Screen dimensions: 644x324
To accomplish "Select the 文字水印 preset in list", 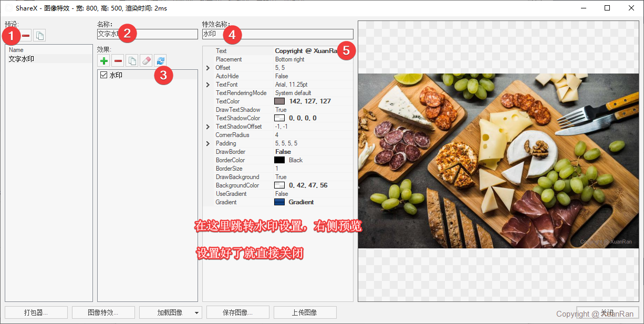I will coord(22,59).
